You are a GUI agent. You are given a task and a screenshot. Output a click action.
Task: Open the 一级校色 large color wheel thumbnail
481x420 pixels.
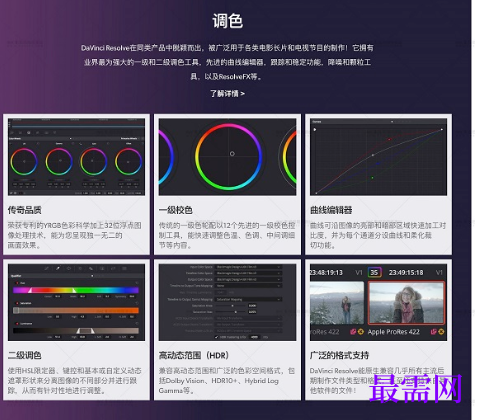227,157
